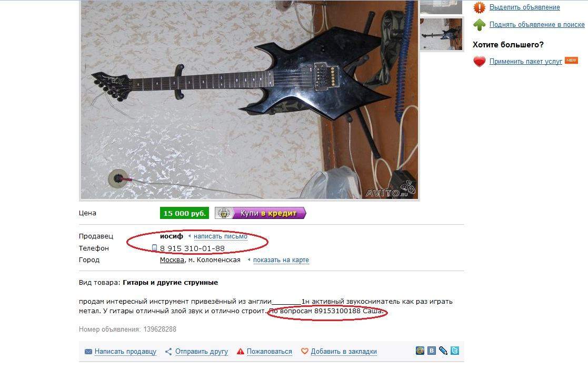Click the heart bookmark icon
Screen dimensions: 588x379
[304, 351]
